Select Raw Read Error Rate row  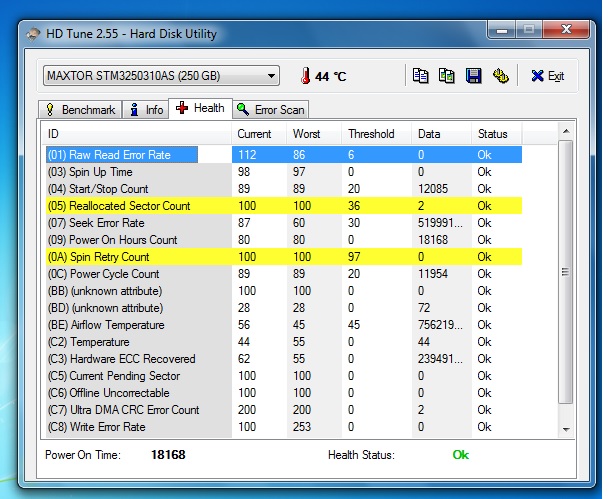[x=284, y=155]
